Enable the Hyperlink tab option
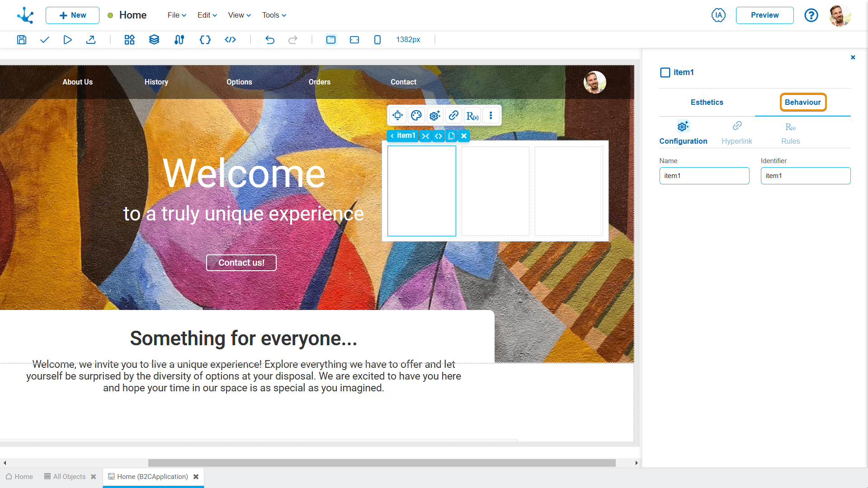 pos(737,132)
